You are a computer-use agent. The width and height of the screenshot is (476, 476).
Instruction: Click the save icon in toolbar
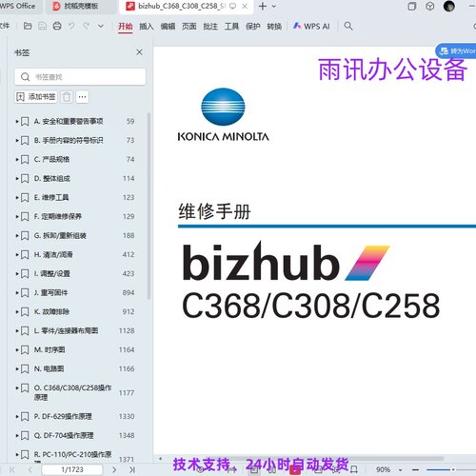click(x=42, y=26)
